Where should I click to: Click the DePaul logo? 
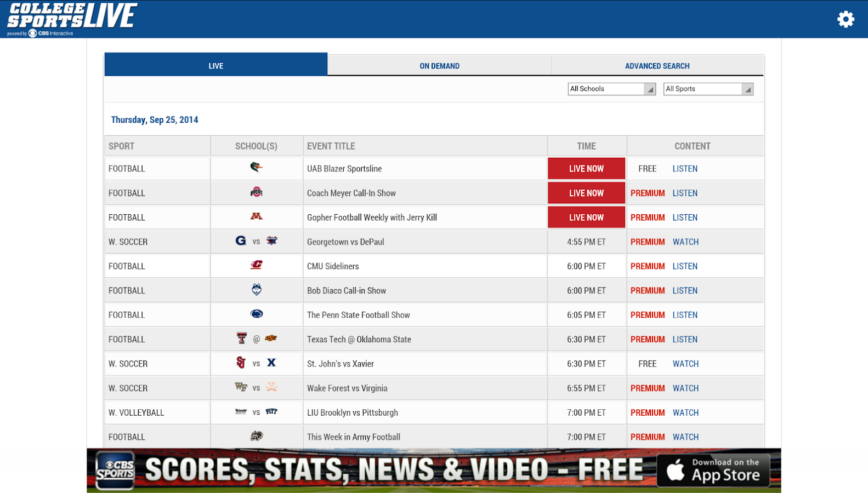[272, 240]
